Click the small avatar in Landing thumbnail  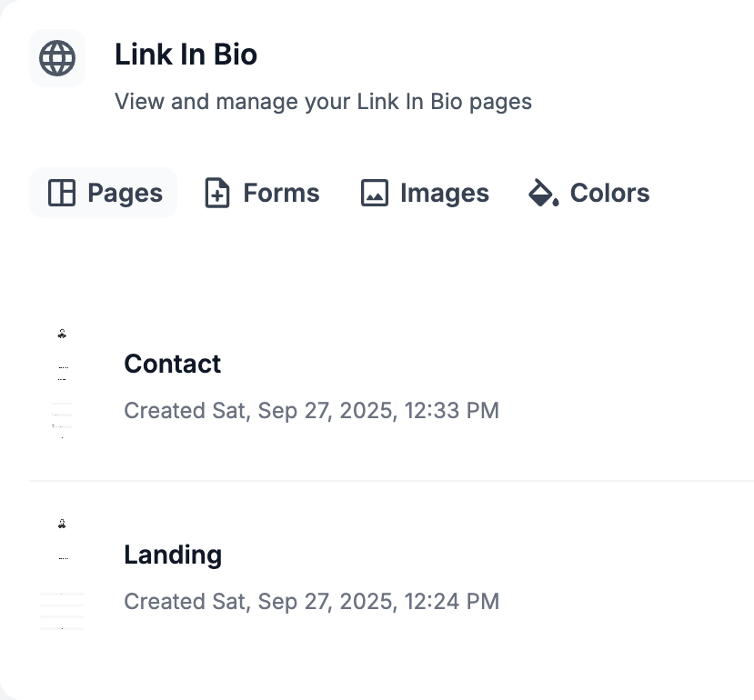[x=62, y=524]
